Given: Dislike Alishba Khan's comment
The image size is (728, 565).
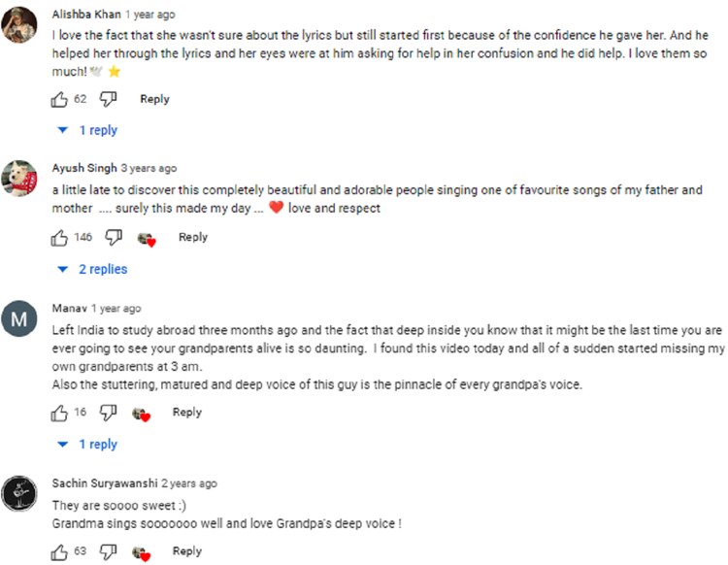Looking at the screenshot, I should pyautogui.click(x=109, y=99).
